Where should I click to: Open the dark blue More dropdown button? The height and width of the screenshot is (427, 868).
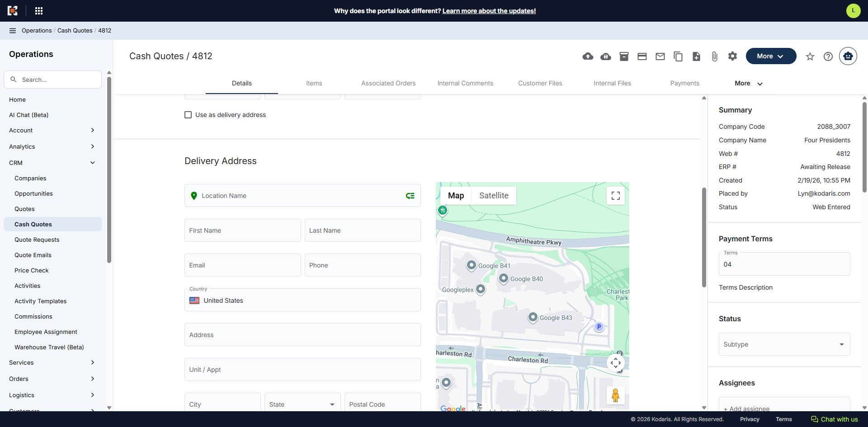click(x=771, y=56)
